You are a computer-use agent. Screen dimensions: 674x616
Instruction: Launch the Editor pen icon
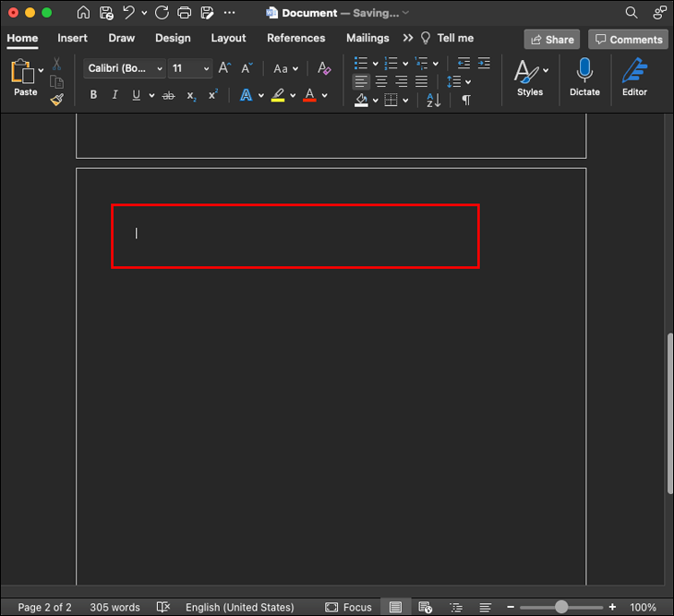[634, 77]
